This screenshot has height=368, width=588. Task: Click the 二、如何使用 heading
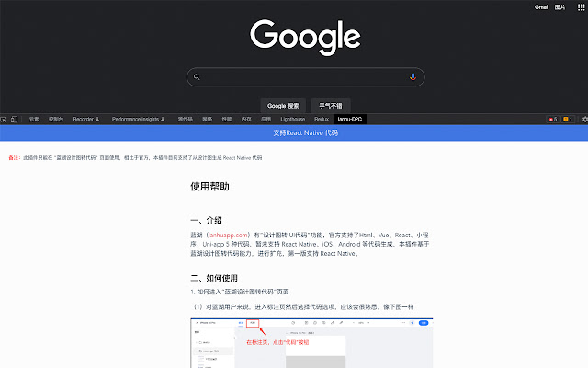[214, 278]
